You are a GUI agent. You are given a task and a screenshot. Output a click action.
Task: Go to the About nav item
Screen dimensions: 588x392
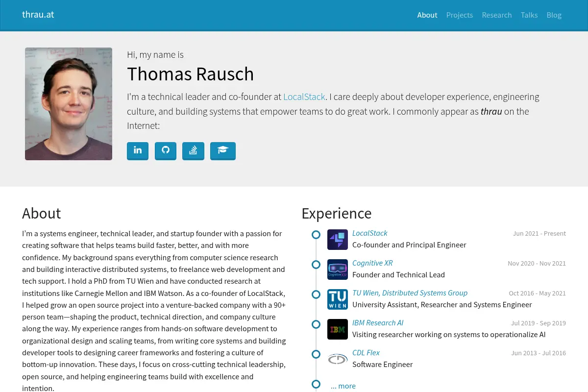point(427,15)
